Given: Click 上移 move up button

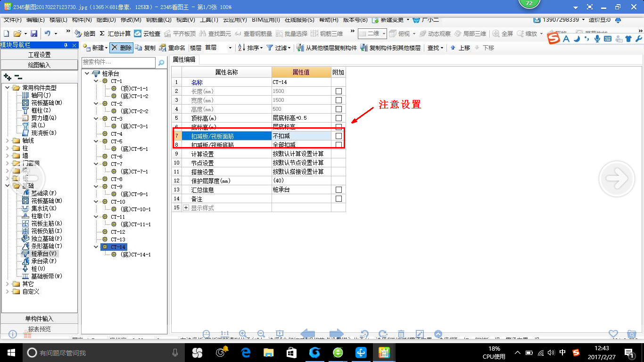Looking at the screenshot, I should (460, 48).
